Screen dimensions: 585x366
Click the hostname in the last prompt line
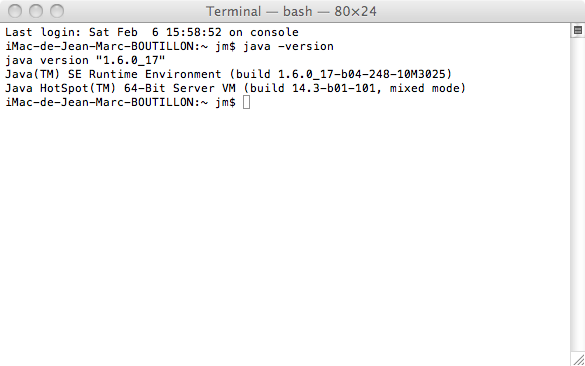[x=103, y=102]
